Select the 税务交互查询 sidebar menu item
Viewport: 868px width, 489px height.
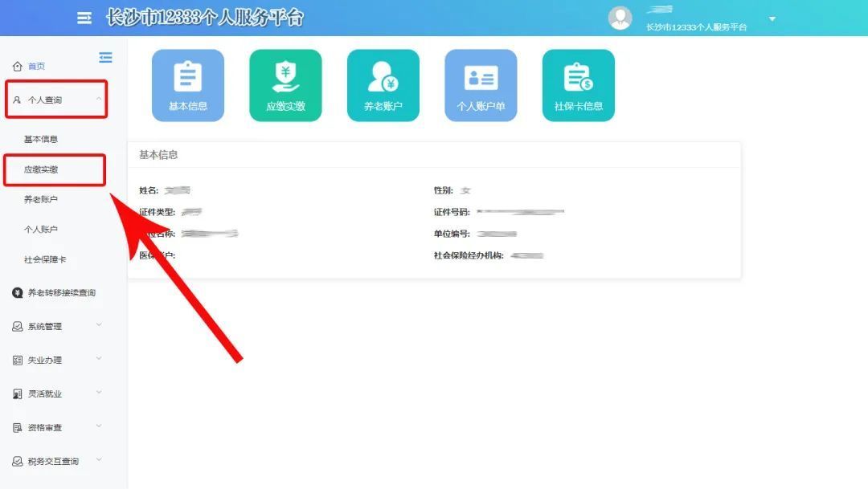[51, 461]
